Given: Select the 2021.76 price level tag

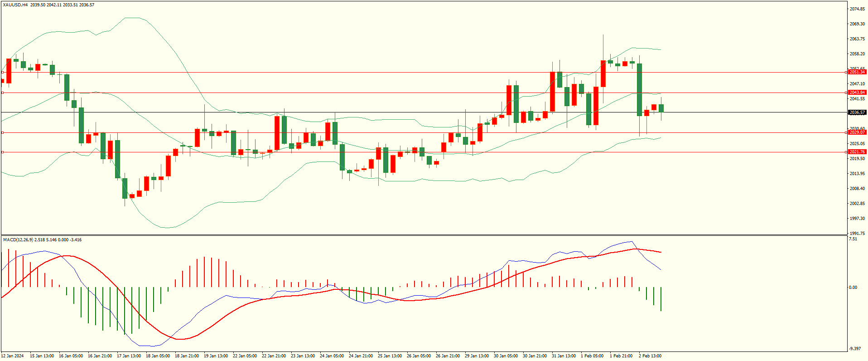Looking at the screenshot, I should pos(857,152).
